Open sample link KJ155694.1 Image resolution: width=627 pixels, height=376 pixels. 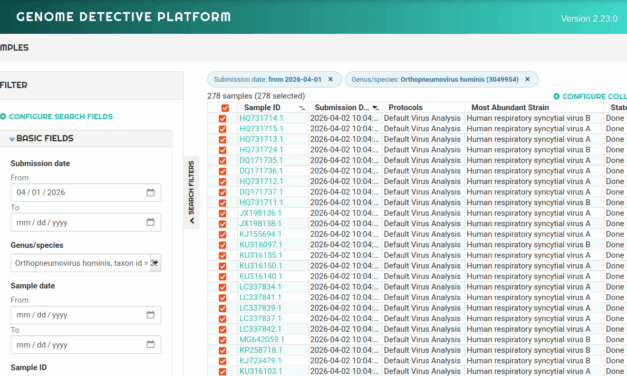[260, 234]
